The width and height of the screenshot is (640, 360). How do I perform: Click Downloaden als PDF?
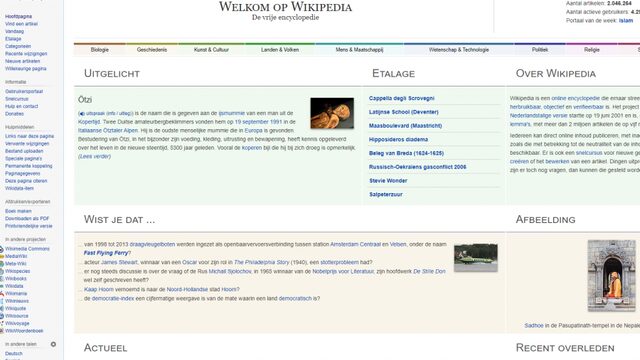click(27, 218)
